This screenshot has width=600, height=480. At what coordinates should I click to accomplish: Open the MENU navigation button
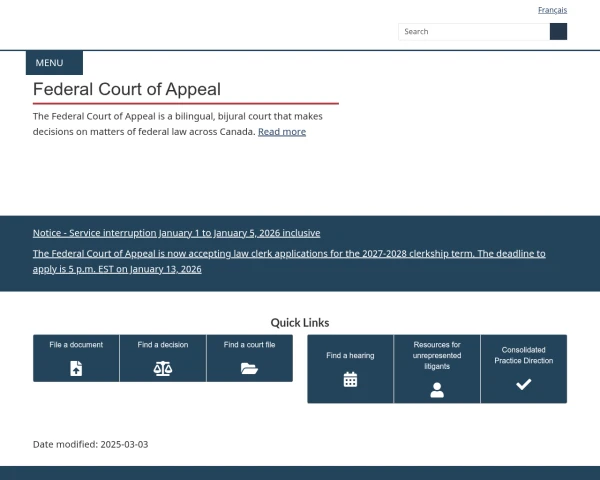point(54,63)
